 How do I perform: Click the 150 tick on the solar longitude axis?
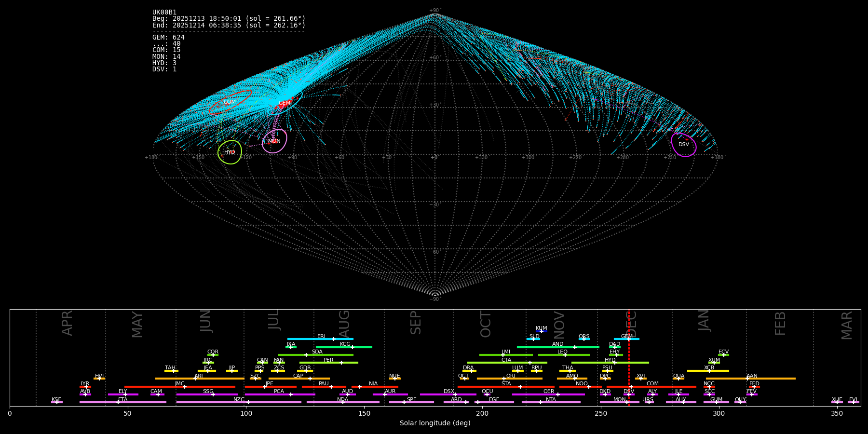(364, 413)
